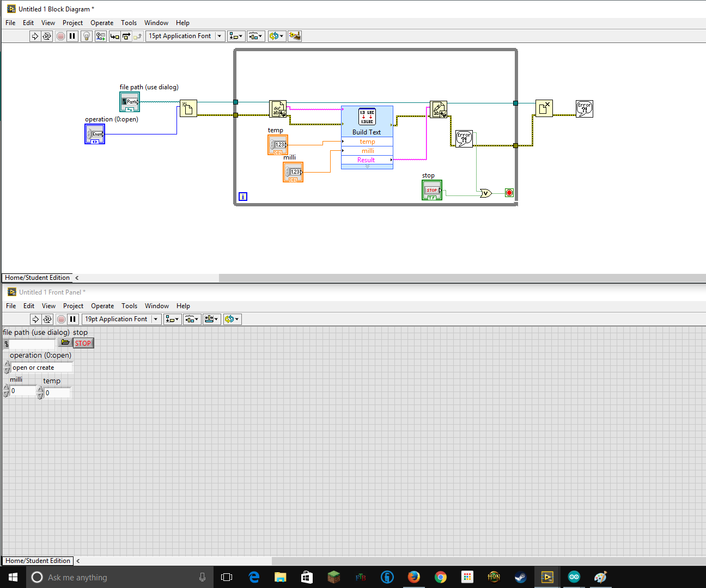706x588 pixels.
Task: Click the Clean Up Diagram broom icon
Action: (x=295, y=36)
